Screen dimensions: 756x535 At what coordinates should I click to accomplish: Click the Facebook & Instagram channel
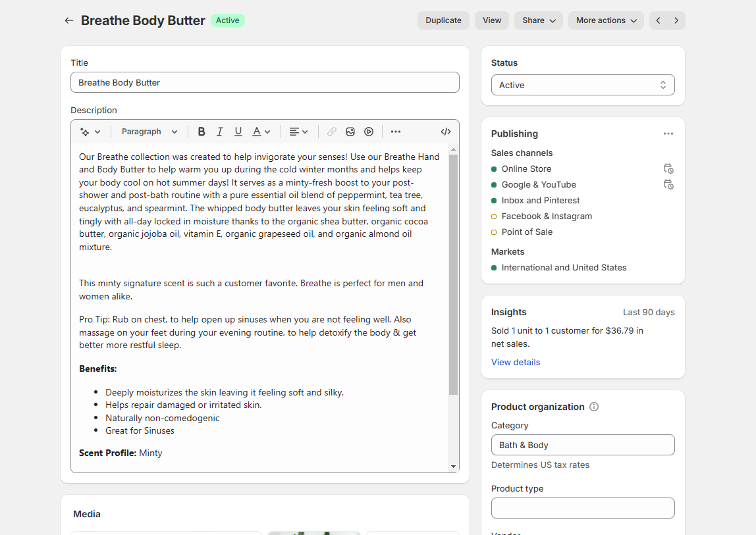(x=547, y=217)
